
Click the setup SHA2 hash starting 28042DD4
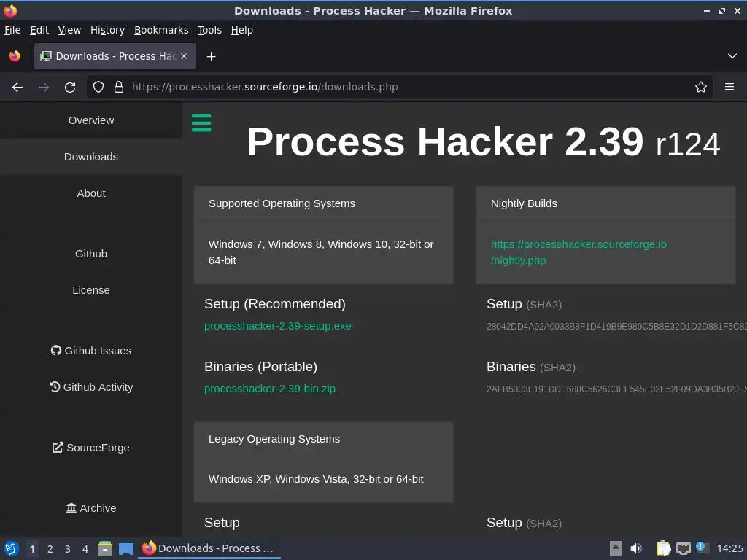pyautogui.click(x=616, y=327)
